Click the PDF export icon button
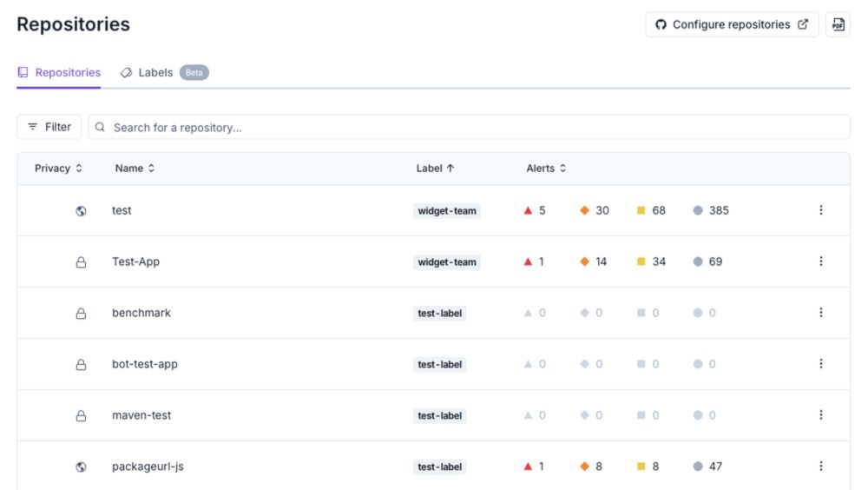Screen dimensions: 868x490 (838, 25)
